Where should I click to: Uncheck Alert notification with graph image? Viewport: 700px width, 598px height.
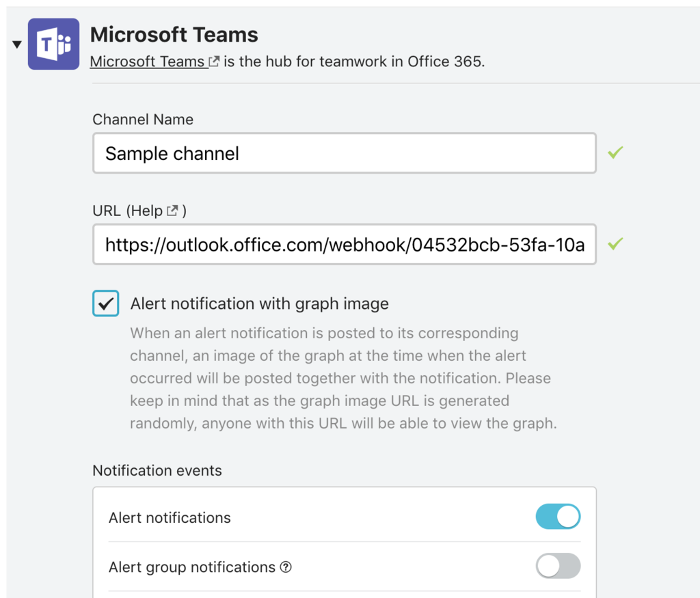click(x=106, y=303)
